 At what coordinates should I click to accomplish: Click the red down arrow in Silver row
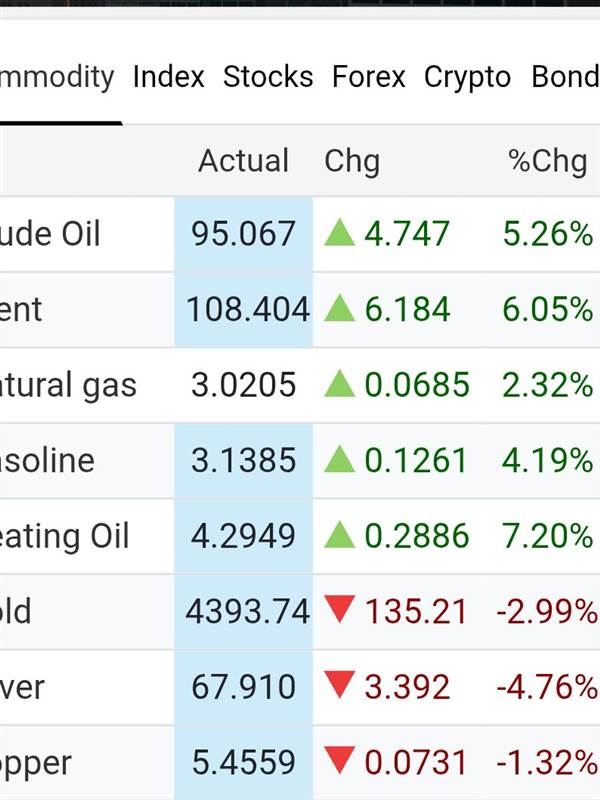[x=340, y=685]
